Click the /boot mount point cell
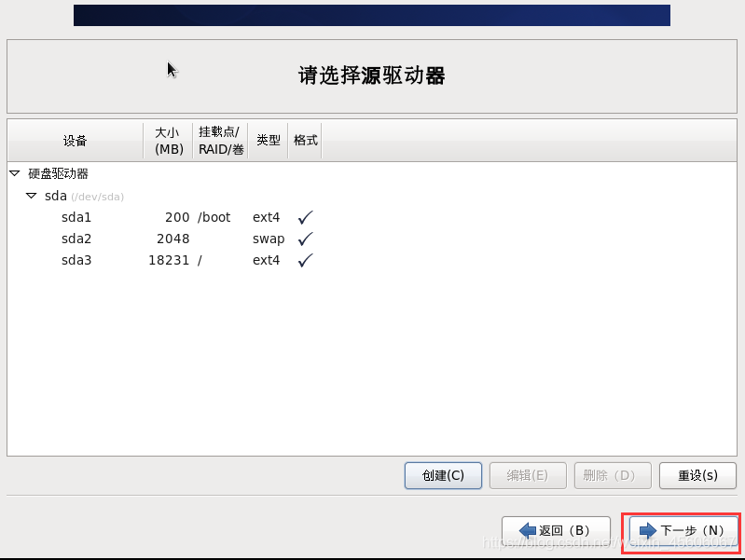Screen dimensions: 745x560 (x=214, y=217)
